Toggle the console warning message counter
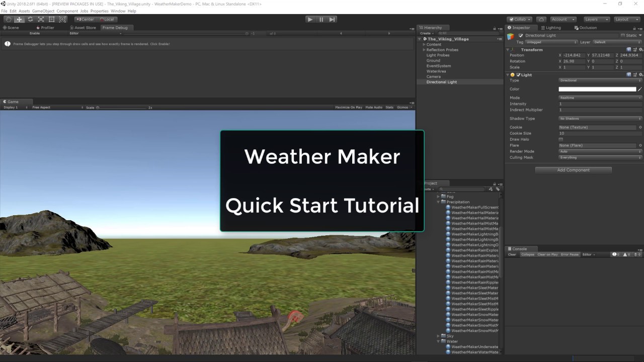 [626, 254]
